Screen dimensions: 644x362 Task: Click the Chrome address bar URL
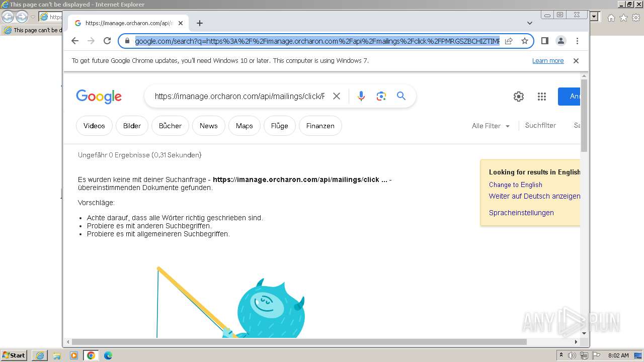point(317,41)
